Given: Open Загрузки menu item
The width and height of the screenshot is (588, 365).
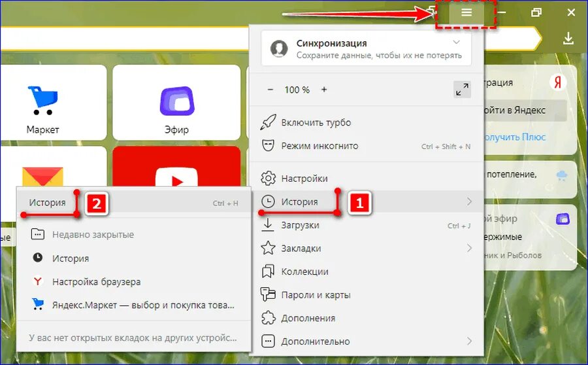Looking at the screenshot, I should click(x=366, y=225).
